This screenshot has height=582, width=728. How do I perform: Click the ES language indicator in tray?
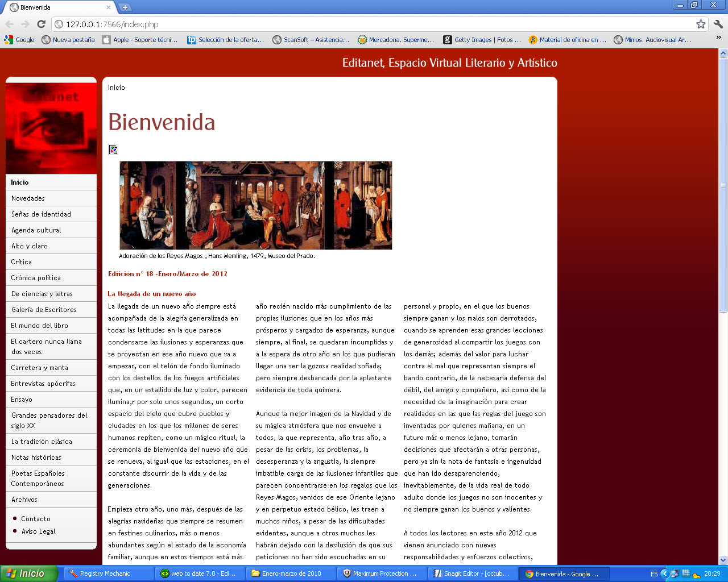(x=654, y=574)
